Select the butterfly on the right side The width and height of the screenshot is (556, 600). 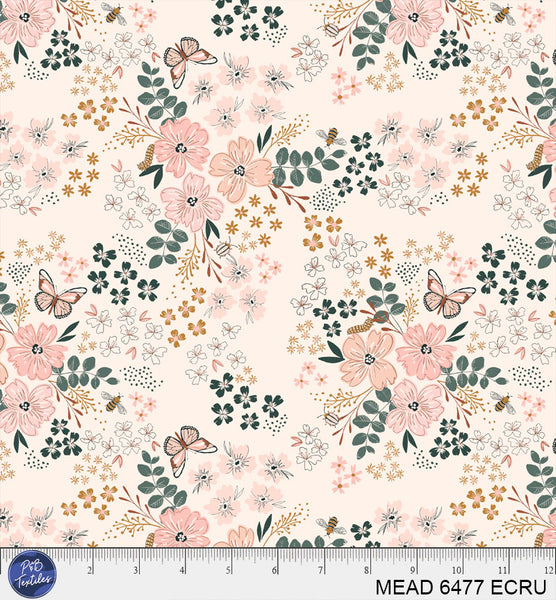pos(449,294)
